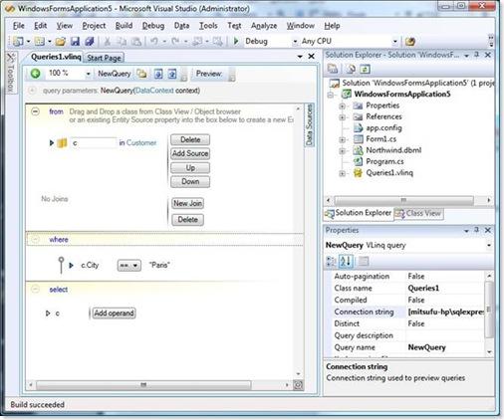Click the icon right of NewQuery label
Screen dimensions: 504x420
[142, 74]
